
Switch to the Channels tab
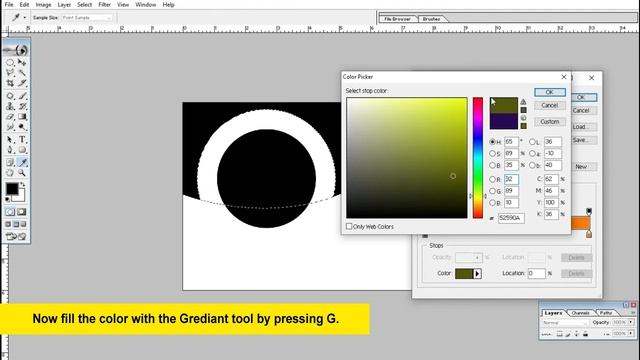pos(580,313)
